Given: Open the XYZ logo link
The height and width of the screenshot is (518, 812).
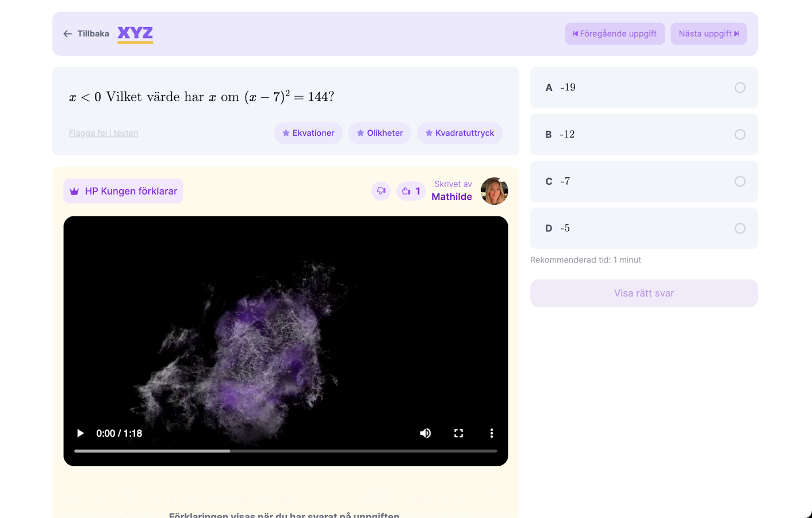Looking at the screenshot, I should [x=135, y=33].
